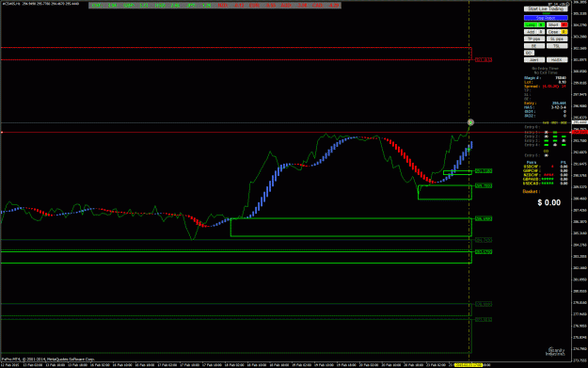The image size is (588, 368).
Task: Click the Alert button
Action: tap(534, 59)
